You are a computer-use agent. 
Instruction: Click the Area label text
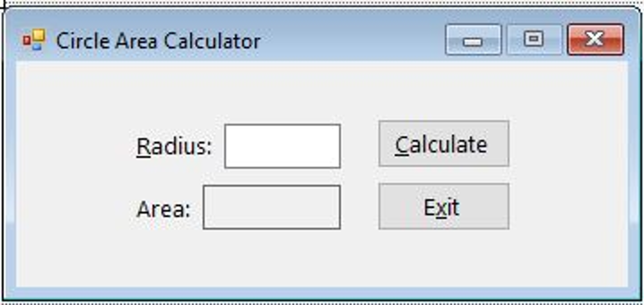coord(164,209)
